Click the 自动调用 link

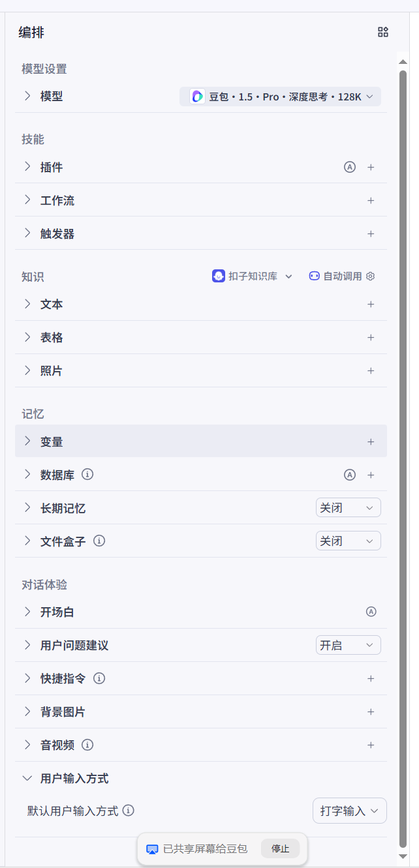coord(342,276)
